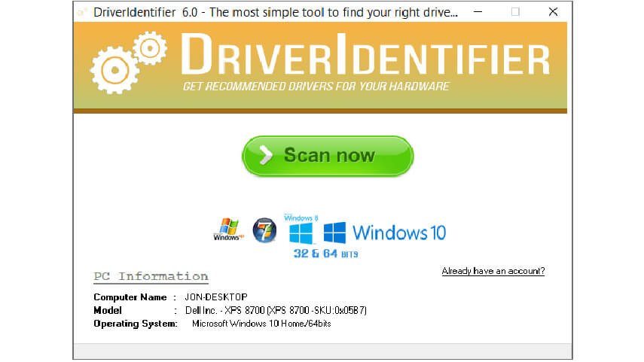Click the DriverIdentifier 6.0 window title text
Screen dimensions: 644x362
[x=276, y=12]
